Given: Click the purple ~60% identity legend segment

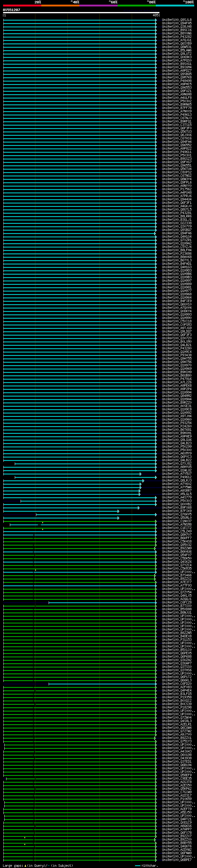Looking at the screenshot, I should (x=99, y=6).
